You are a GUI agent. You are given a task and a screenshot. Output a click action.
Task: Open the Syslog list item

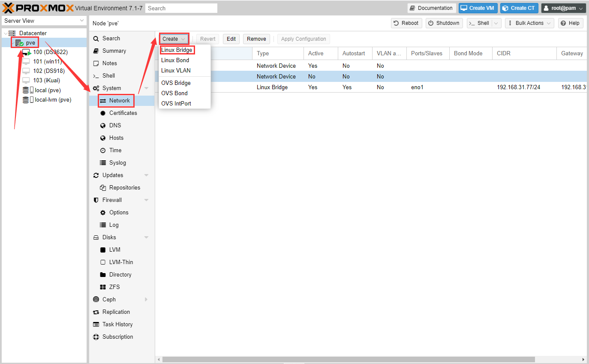[117, 162]
